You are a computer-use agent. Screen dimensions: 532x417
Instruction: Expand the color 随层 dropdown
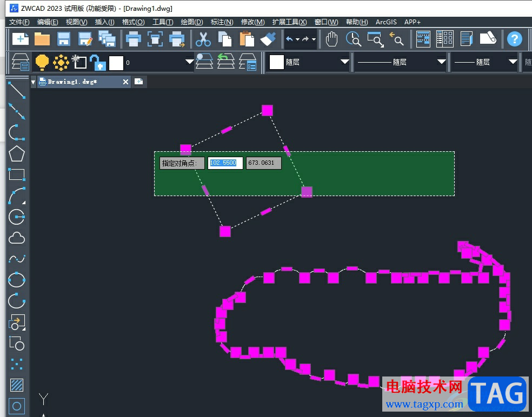345,62
